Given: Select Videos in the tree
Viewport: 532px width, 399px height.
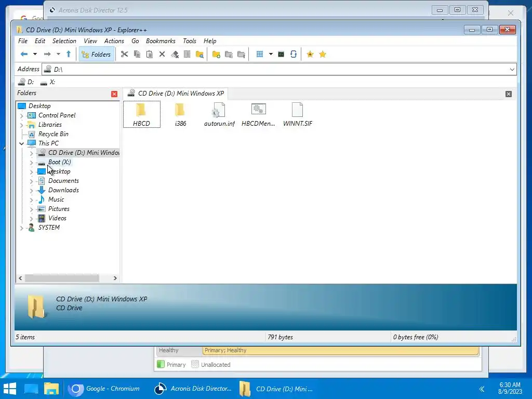Looking at the screenshot, I should click(57, 218).
